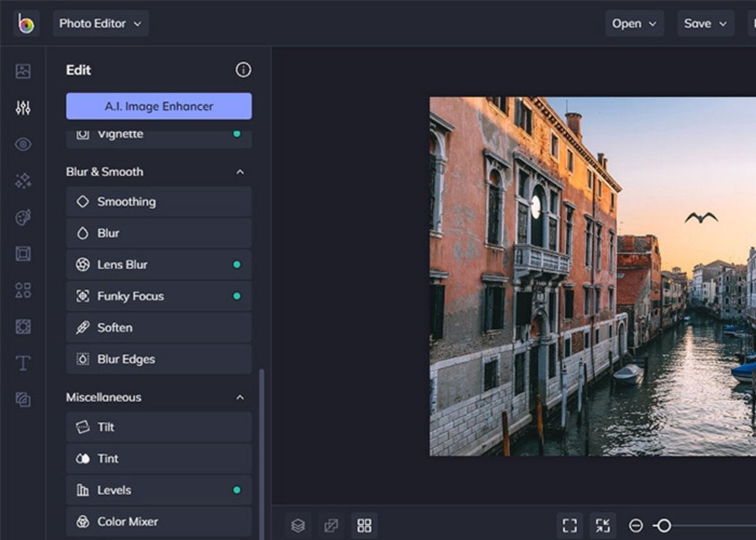This screenshot has width=756, height=540.
Task: Click the fit-to-screen icon
Action: (602, 525)
